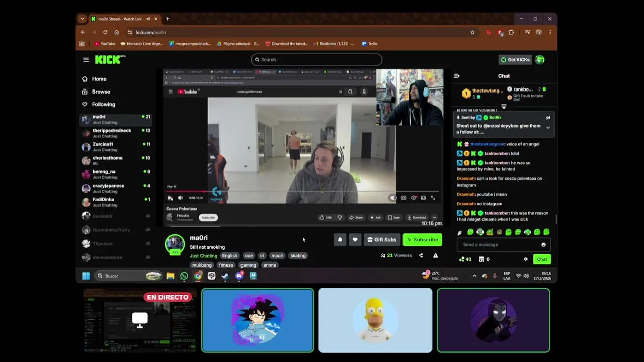This screenshot has width=644, height=362.
Task: Open the Just Chatting category link
Action: [x=203, y=256]
